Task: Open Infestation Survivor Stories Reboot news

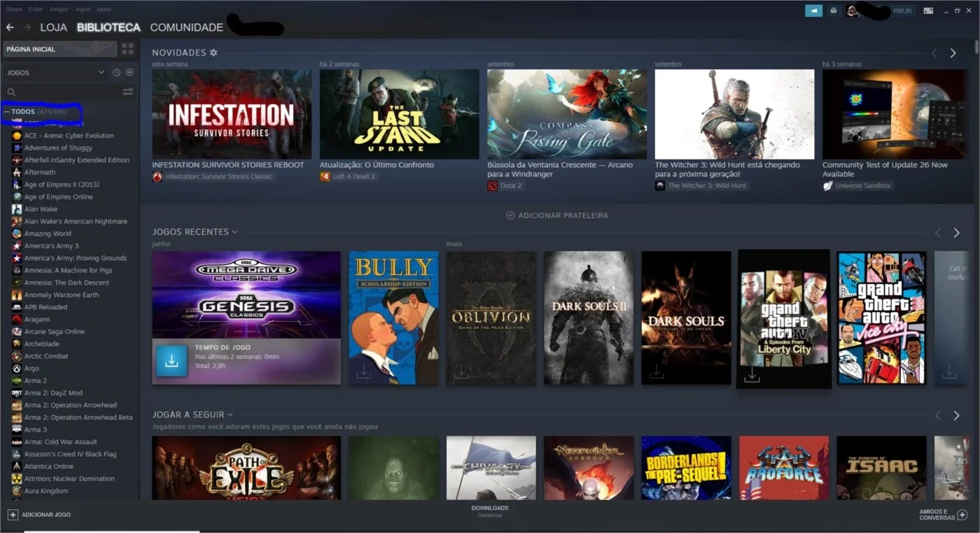Action: (x=232, y=114)
